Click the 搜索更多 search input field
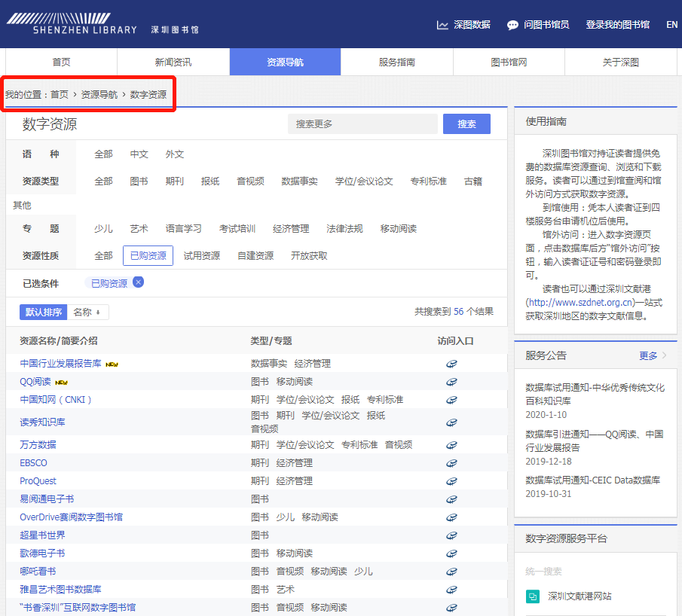The height and width of the screenshot is (616, 682). pos(362,124)
